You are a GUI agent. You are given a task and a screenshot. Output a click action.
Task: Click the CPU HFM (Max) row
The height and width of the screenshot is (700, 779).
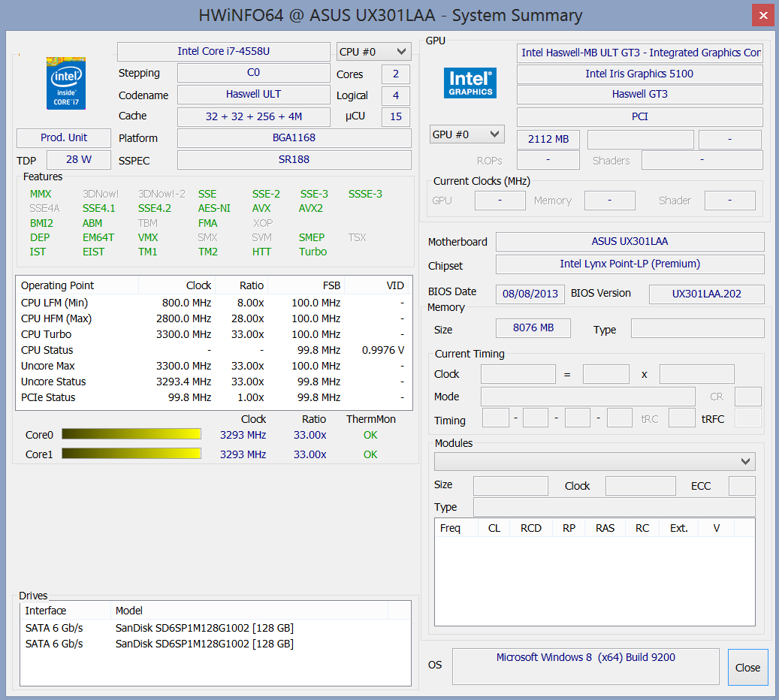214,318
